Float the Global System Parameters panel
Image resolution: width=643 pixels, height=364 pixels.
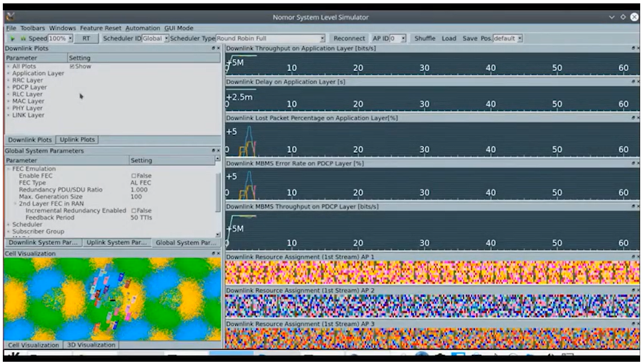point(213,151)
